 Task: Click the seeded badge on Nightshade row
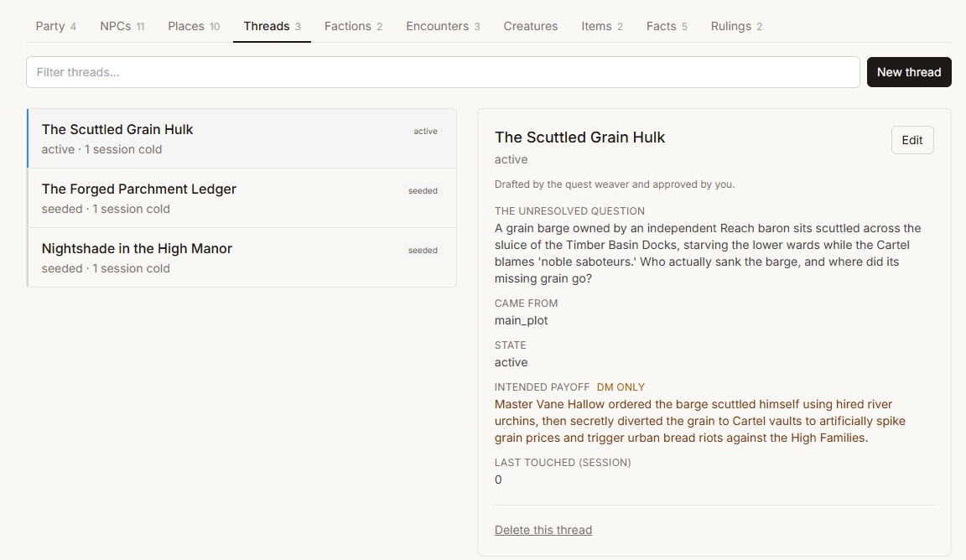tap(423, 250)
